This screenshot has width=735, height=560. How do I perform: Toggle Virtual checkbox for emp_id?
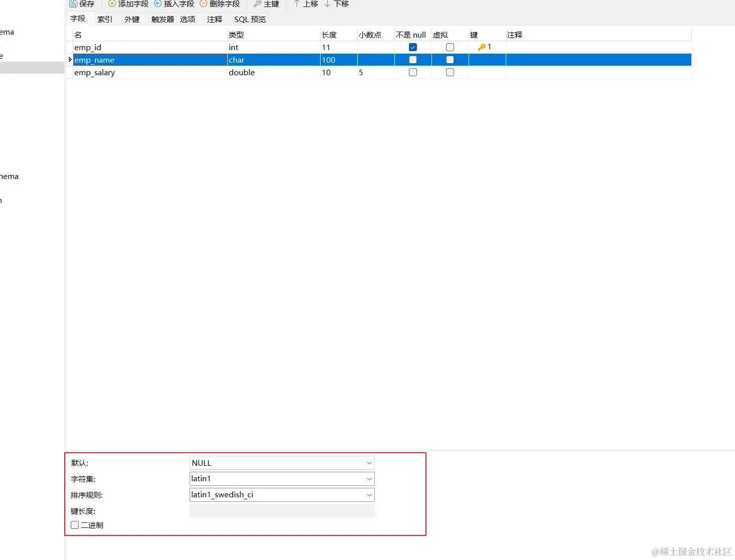click(x=450, y=47)
